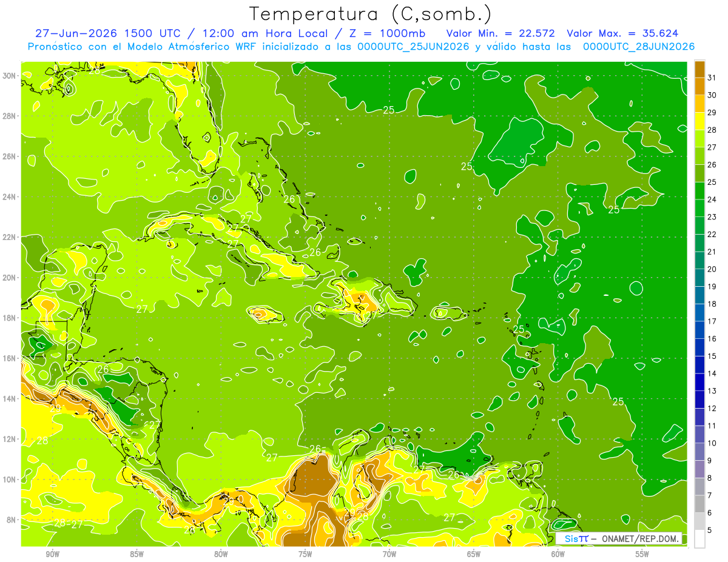The height and width of the screenshot is (562, 728).
Task: Click the color scale label 16
Action: [712, 339]
